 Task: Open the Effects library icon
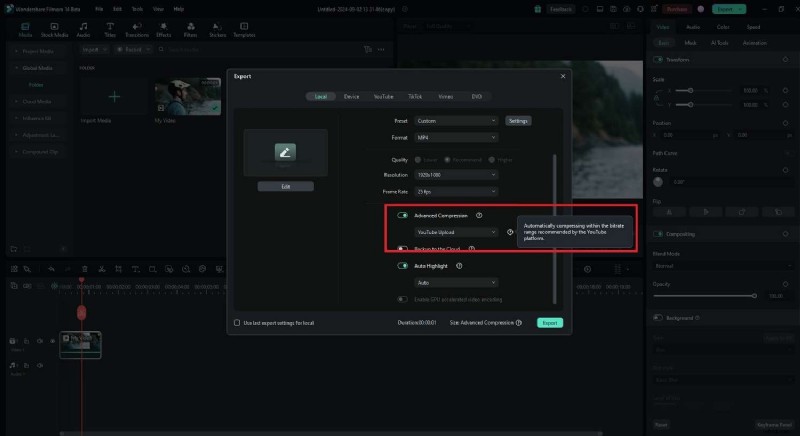163,30
